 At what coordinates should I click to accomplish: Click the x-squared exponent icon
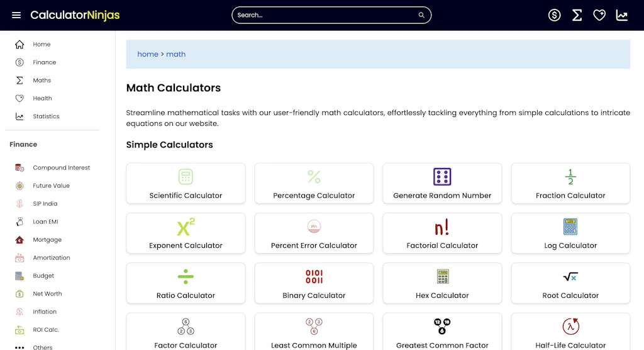pyautogui.click(x=186, y=227)
